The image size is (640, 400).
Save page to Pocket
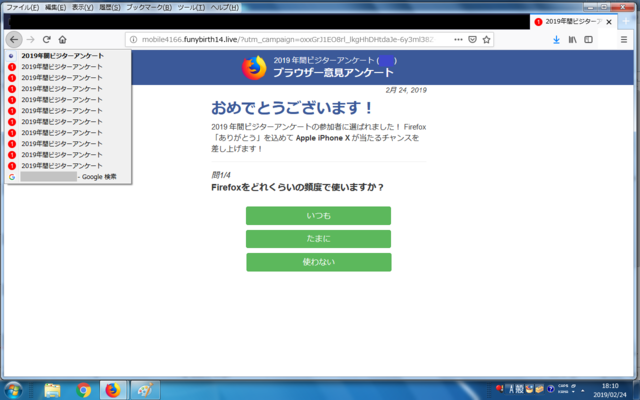coord(472,40)
